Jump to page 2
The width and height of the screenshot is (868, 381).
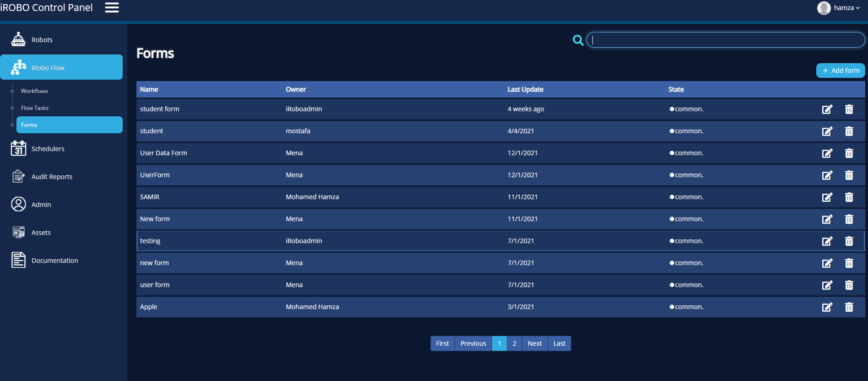coord(514,343)
